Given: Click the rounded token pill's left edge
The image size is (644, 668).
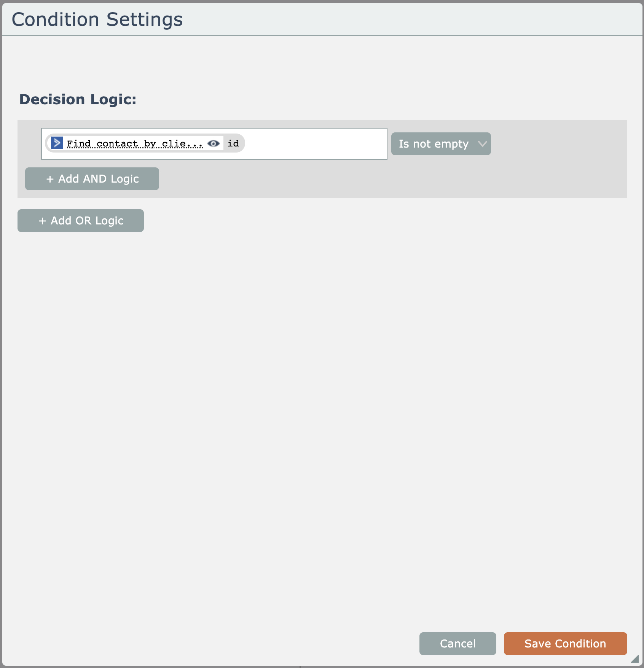Looking at the screenshot, I should click(x=48, y=143).
